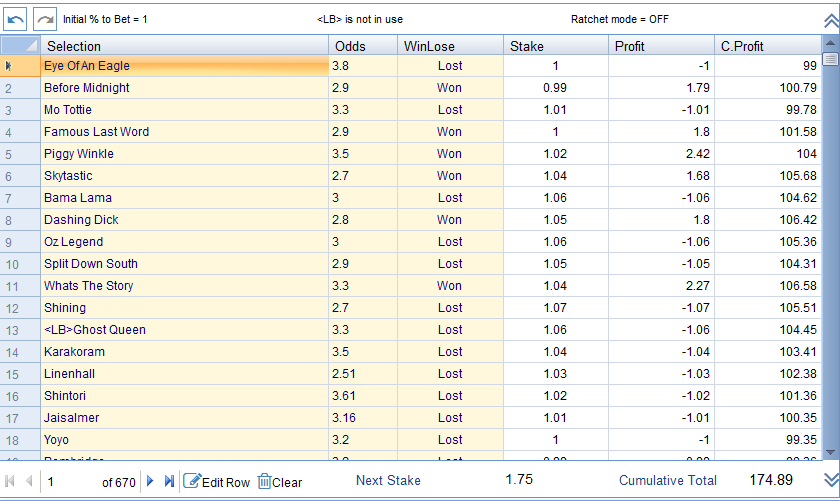Image resolution: width=840 pixels, height=501 pixels.
Task: Click the Edit Row button
Action: (217, 482)
